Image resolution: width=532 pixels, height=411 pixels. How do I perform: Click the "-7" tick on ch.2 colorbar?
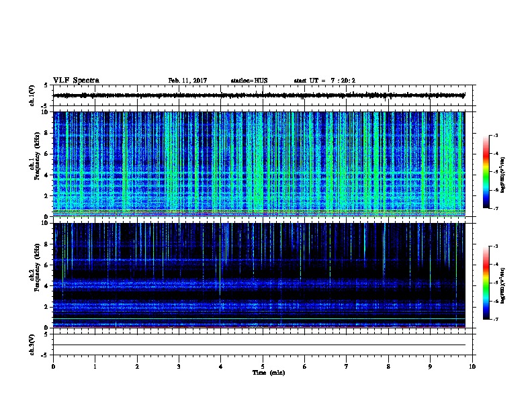tap(495, 320)
